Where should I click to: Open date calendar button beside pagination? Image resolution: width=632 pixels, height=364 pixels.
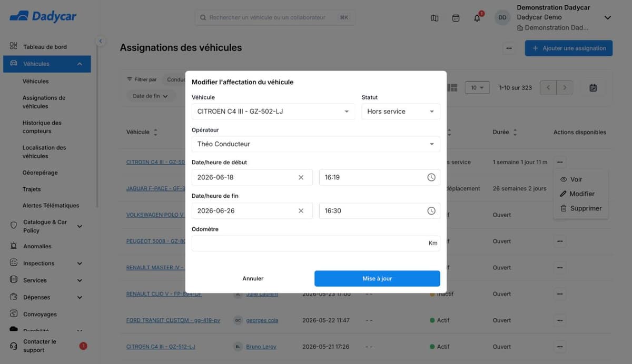click(x=593, y=88)
